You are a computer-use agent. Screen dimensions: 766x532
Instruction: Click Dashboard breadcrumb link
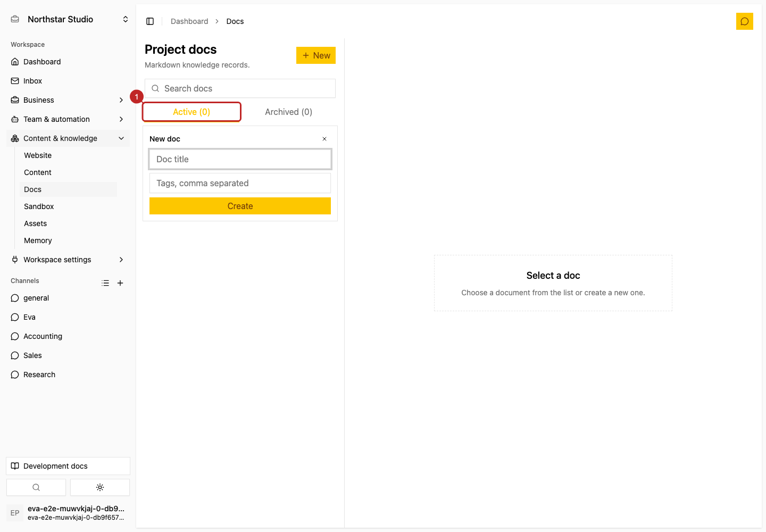coord(189,21)
